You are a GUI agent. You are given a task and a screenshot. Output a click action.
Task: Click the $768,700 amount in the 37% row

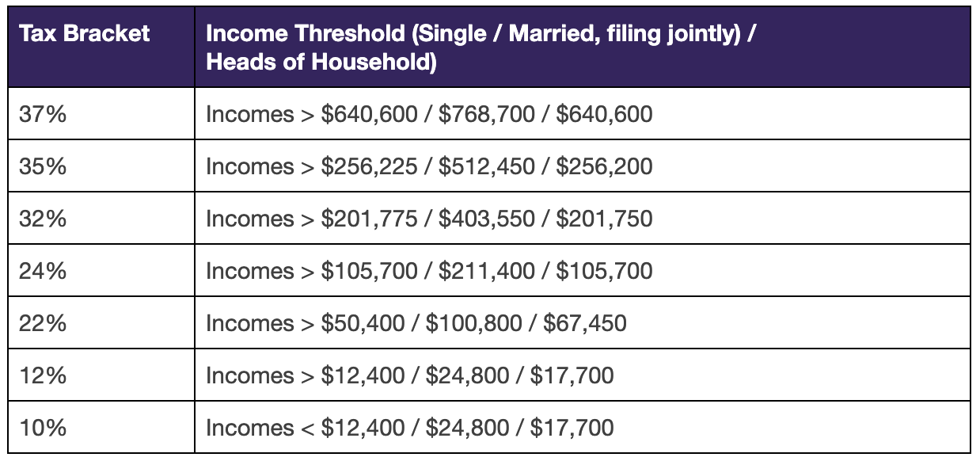[x=487, y=114]
